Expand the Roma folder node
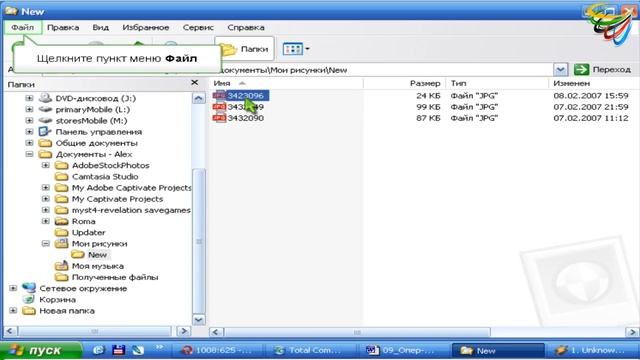This screenshot has height=360, width=640. pyautogui.click(x=45, y=221)
